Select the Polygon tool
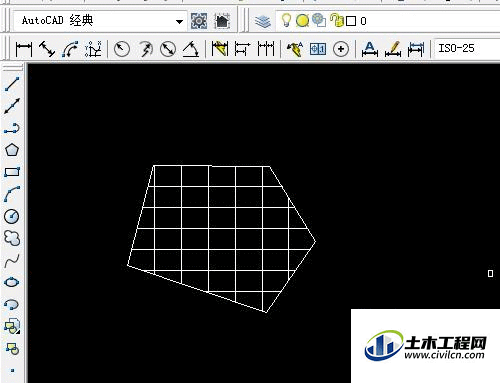Screen dimensions: 500x383 pyautogui.click(x=12, y=150)
